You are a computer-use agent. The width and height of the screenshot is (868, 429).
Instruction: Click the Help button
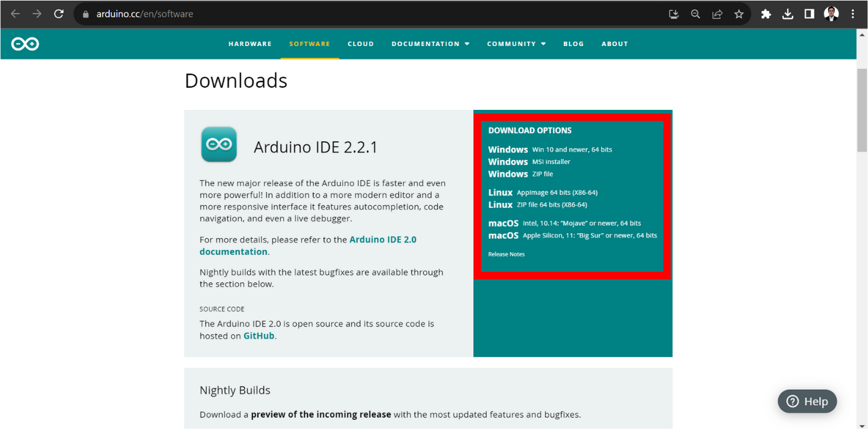click(807, 401)
